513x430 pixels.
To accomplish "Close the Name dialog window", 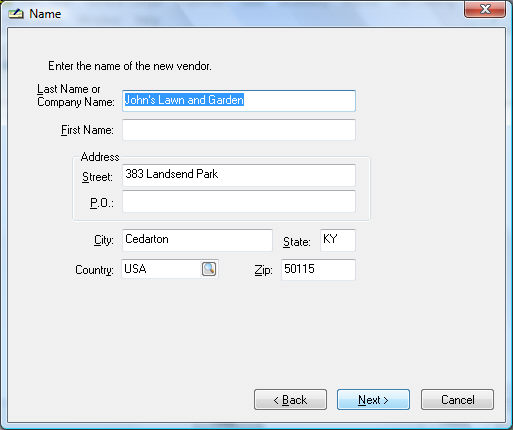I will coord(485,9).
